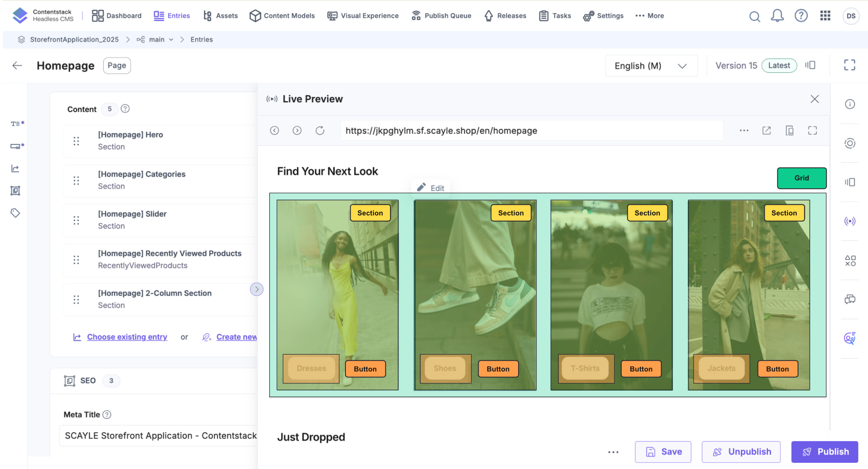Refresh the Live Preview page
868x469 pixels.
pyautogui.click(x=320, y=130)
